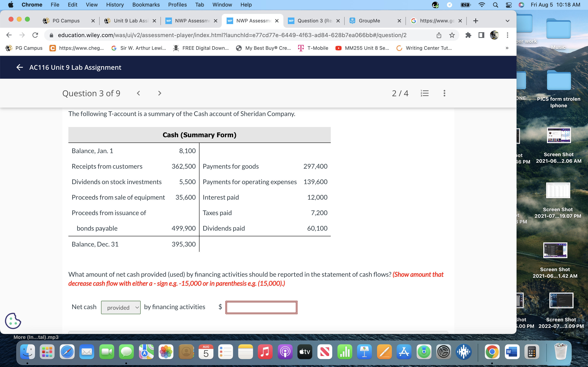Click the share icon in the address bar
Viewport: 588px width, 367px height.
(439, 35)
